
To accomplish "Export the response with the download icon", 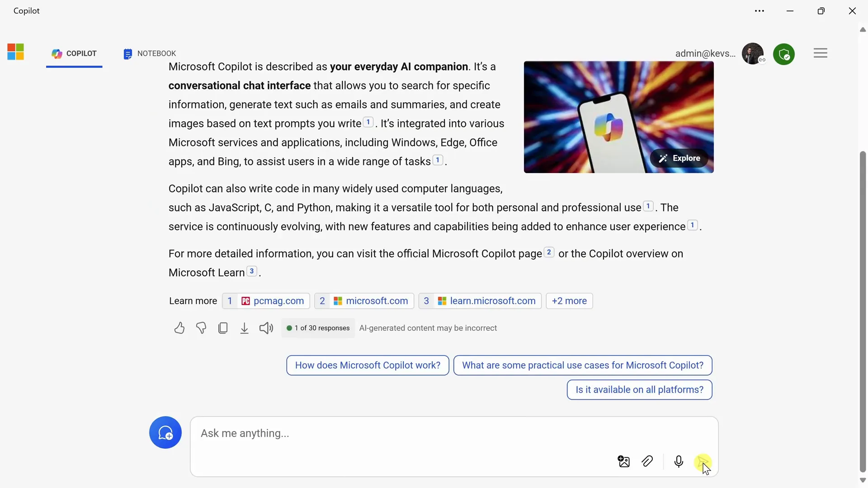I will [245, 328].
